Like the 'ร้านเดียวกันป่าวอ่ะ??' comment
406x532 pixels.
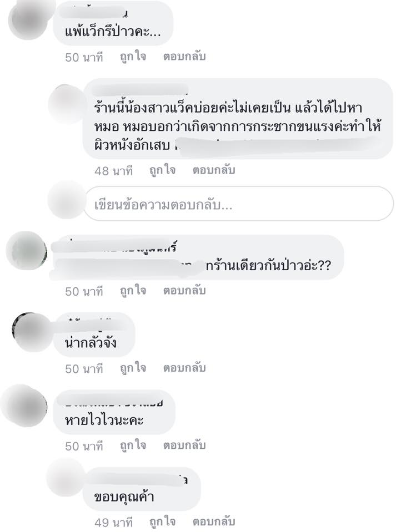(x=133, y=291)
